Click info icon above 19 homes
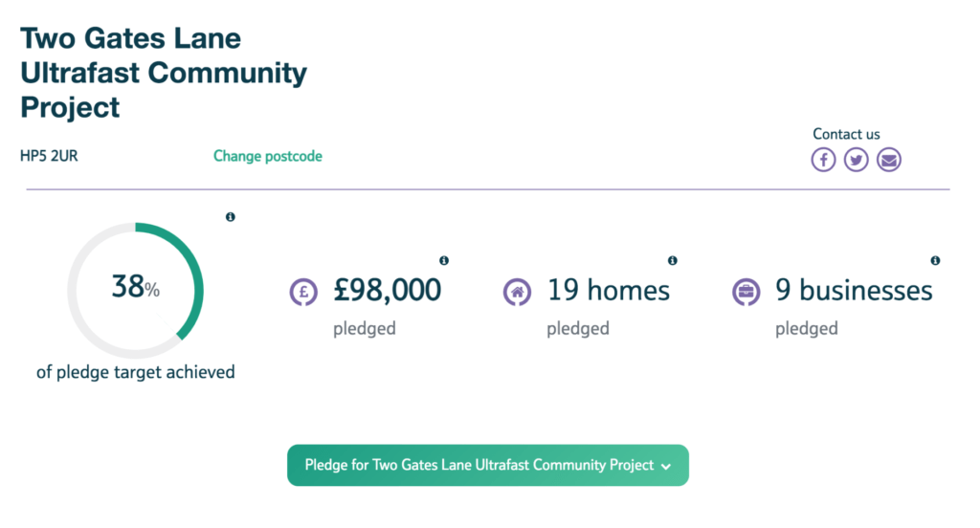This screenshot has width=980, height=528. (x=673, y=260)
